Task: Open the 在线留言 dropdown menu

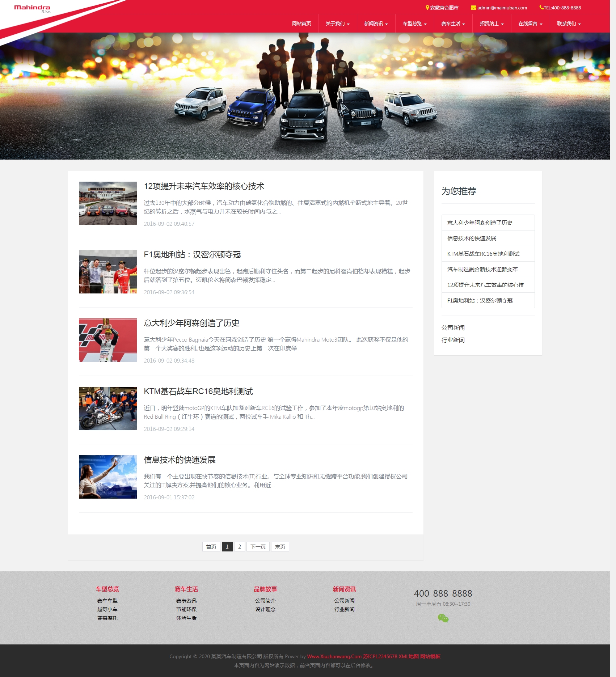Action: click(530, 24)
